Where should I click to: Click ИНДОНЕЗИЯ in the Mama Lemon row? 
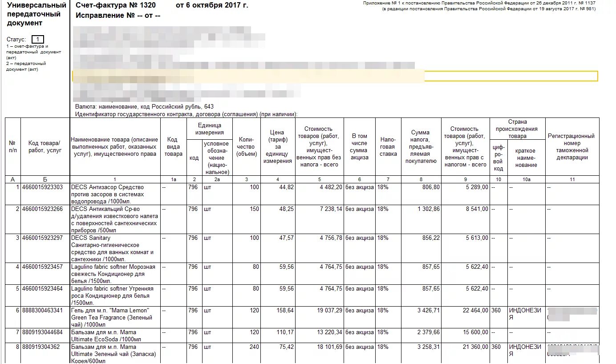coord(525,314)
